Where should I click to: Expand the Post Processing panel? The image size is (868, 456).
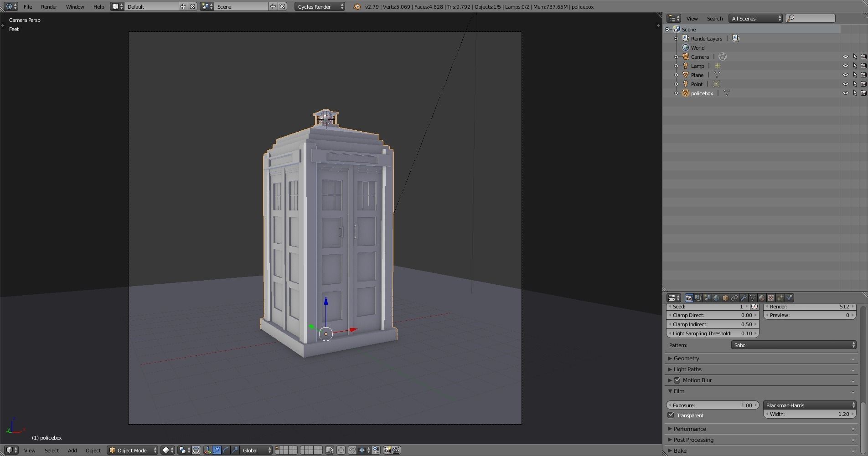[x=693, y=440]
